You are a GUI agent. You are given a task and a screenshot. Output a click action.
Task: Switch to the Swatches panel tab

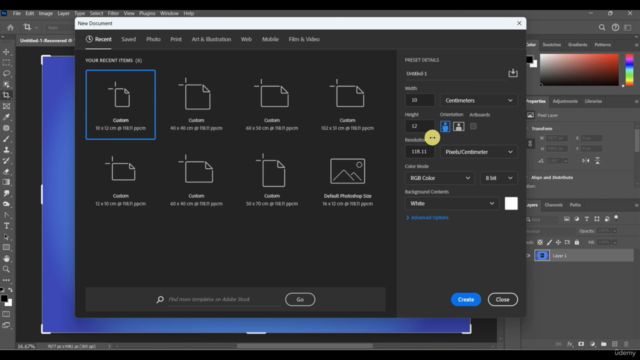[551, 44]
